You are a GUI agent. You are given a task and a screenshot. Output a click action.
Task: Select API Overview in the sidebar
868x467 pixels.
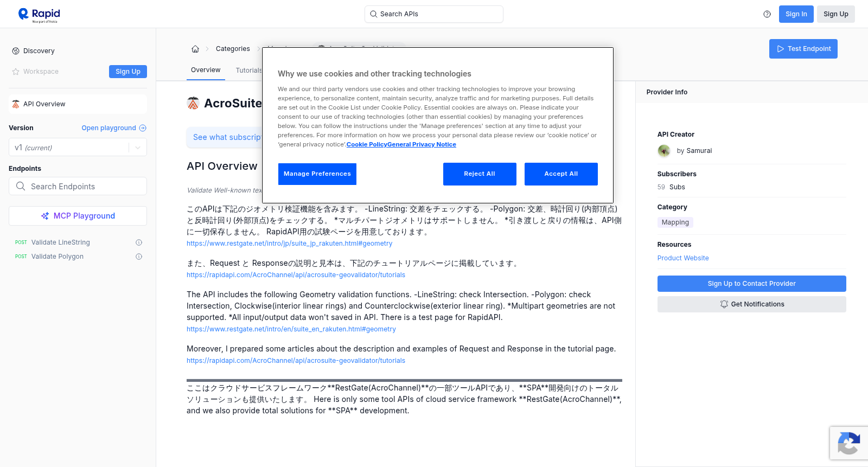click(78, 104)
